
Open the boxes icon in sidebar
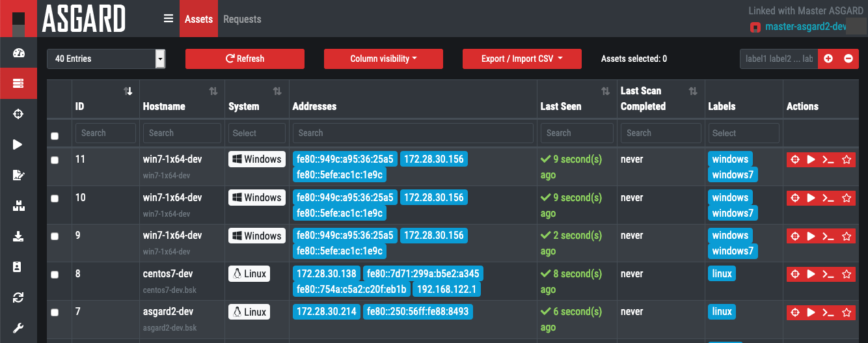click(18, 206)
